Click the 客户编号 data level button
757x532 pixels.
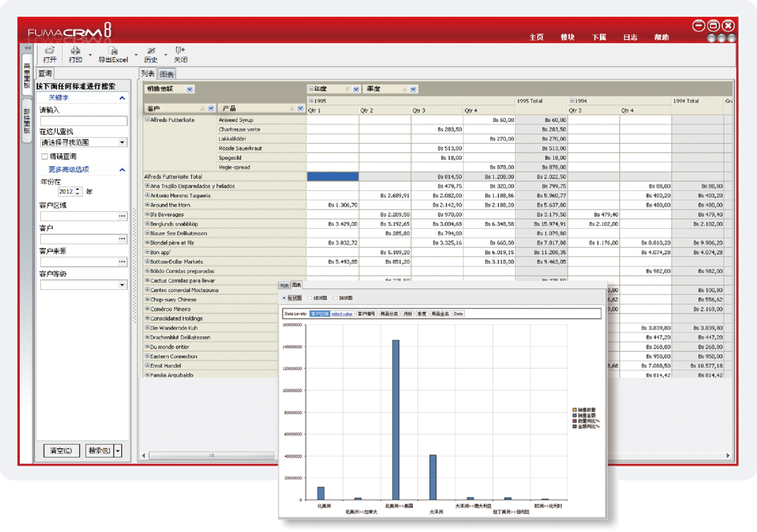pyautogui.click(x=366, y=314)
